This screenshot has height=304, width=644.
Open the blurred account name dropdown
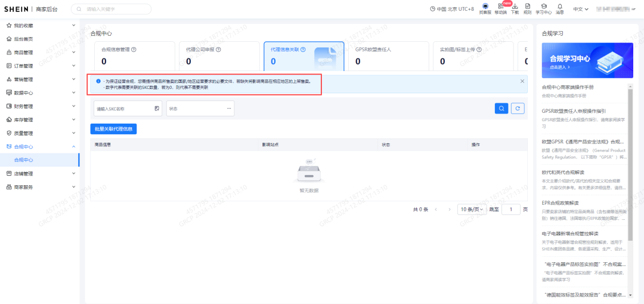[x=616, y=9]
